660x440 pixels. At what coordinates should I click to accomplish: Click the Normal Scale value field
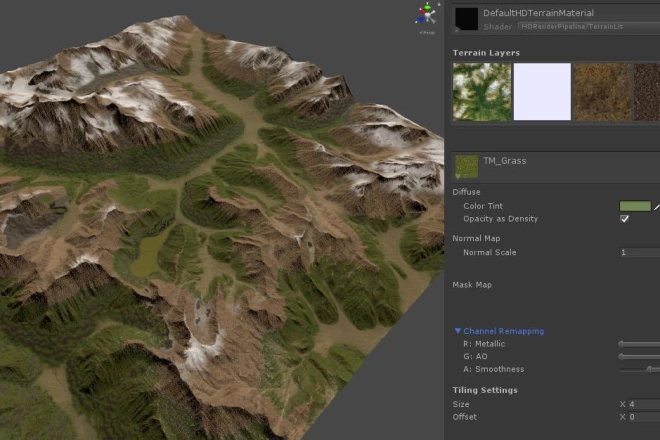tap(640, 253)
